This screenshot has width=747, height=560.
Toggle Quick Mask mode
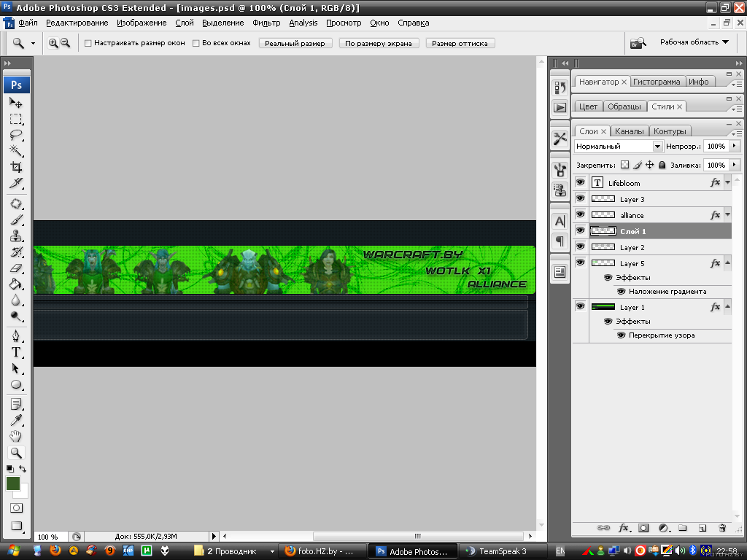16,508
